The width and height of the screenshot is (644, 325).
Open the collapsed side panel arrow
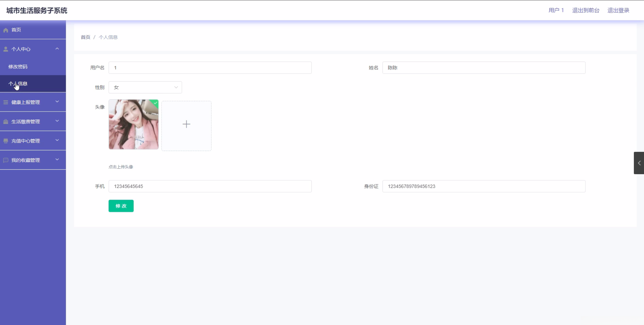[639, 163]
